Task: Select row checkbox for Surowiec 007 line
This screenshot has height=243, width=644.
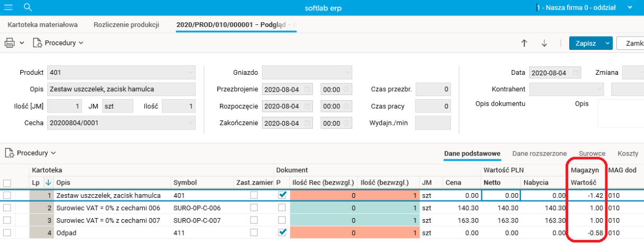Action: pos(7,220)
